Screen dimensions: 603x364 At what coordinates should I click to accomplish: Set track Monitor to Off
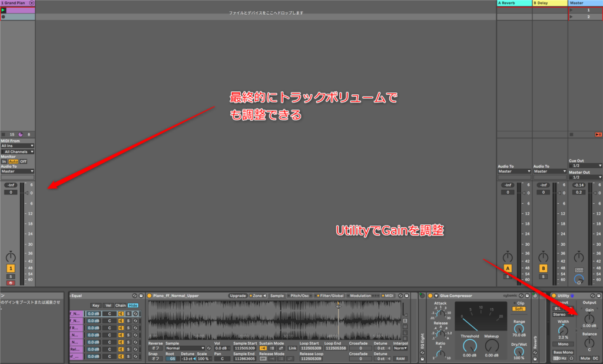pos(24,161)
